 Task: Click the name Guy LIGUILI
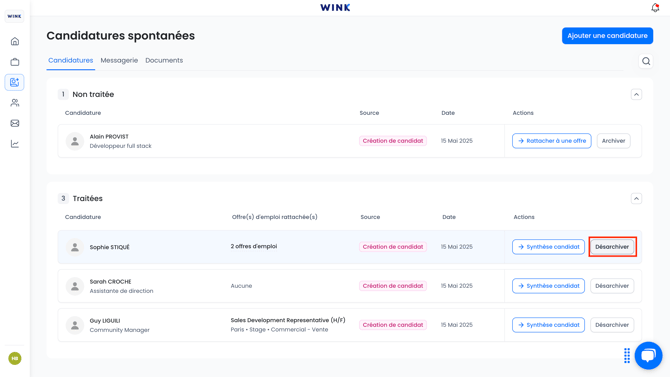pos(105,321)
